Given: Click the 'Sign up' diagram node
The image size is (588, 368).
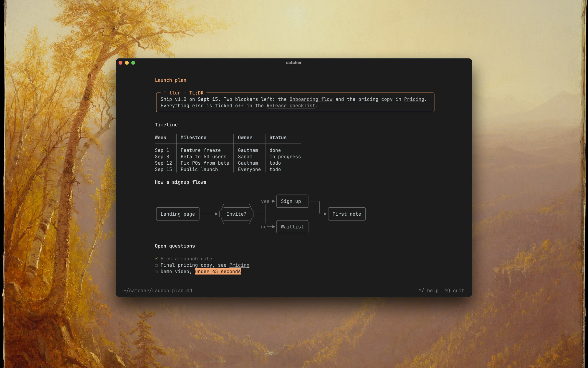Looking at the screenshot, I should click(x=292, y=201).
